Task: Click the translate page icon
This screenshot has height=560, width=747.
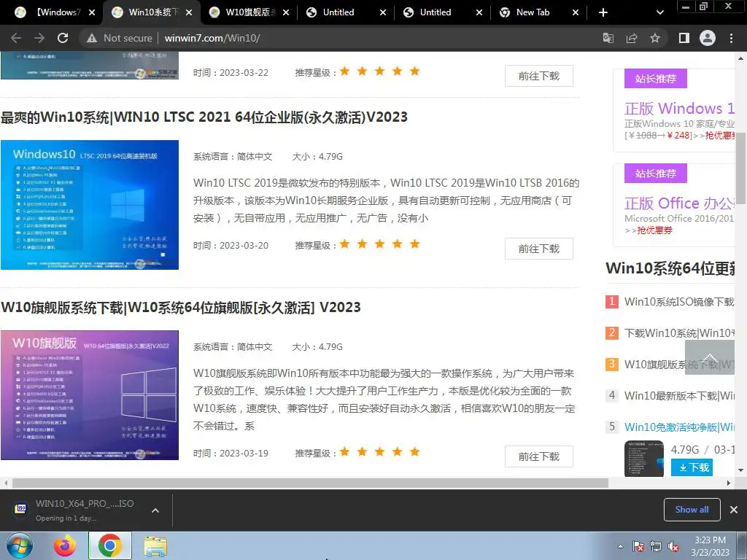Action: coord(608,38)
